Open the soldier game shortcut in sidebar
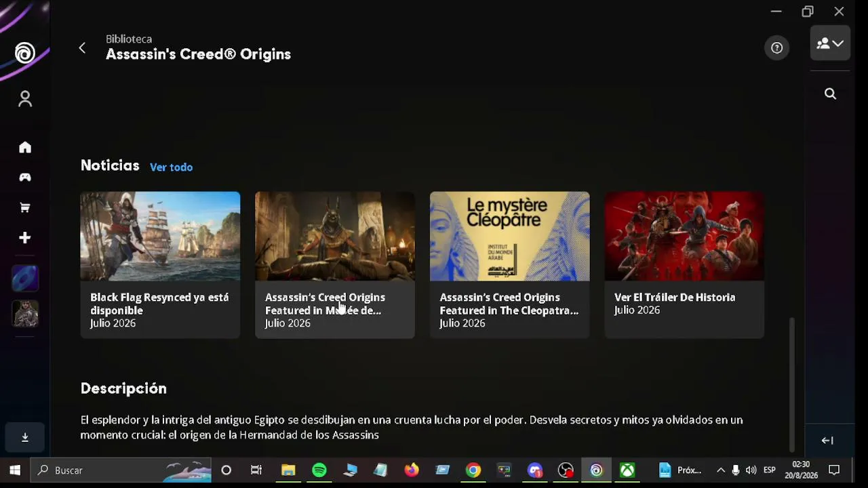Screen dimensions: 868x488 pyautogui.click(x=25, y=314)
